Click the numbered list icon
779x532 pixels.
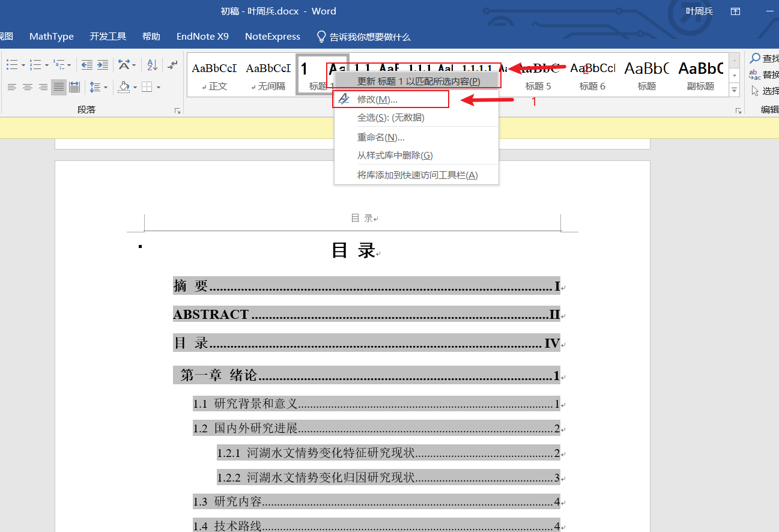(x=35, y=65)
